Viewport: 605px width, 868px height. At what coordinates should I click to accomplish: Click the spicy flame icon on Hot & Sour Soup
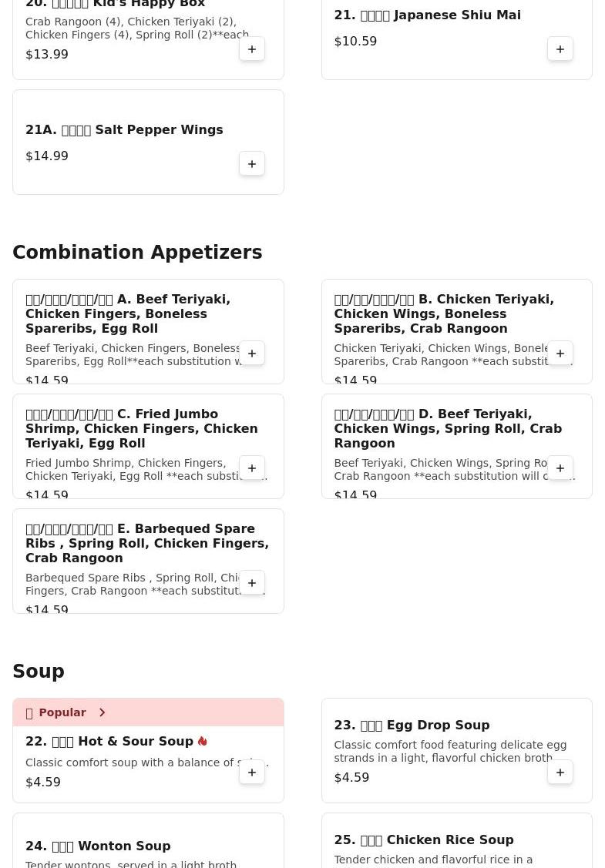tap(203, 741)
